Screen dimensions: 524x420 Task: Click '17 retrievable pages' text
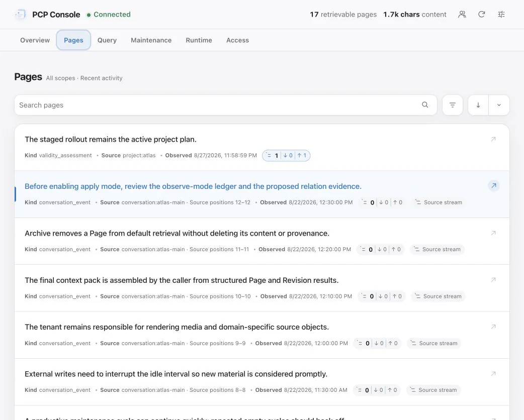(343, 15)
